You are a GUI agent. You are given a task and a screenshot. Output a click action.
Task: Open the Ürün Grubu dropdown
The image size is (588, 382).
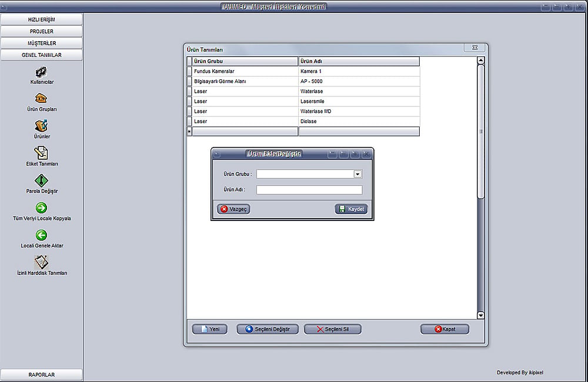point(358,174)
